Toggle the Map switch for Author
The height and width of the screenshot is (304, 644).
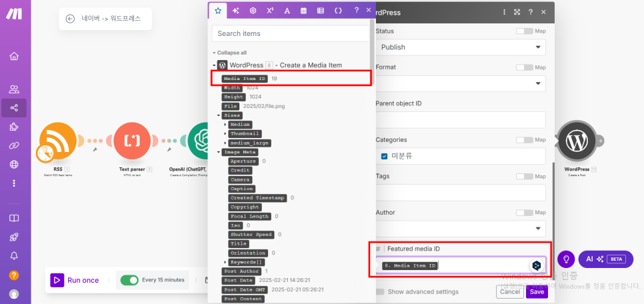point(525,213)
